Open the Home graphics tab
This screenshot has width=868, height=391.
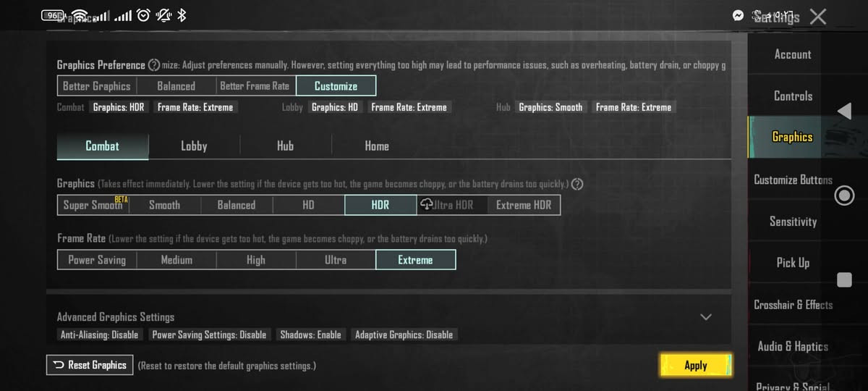[x=377, y=146]
